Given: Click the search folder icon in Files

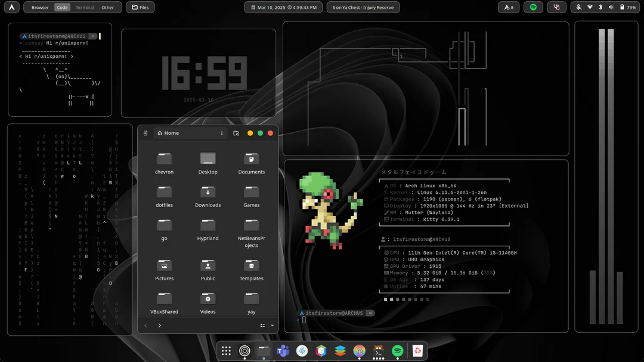Looking at the screenshot, I should (x=236, y=133).
